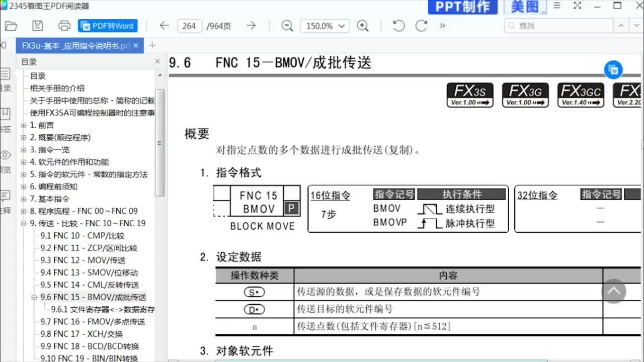
Task: Expand the 2. 概要(顺控程序) node
Action: 24,137
